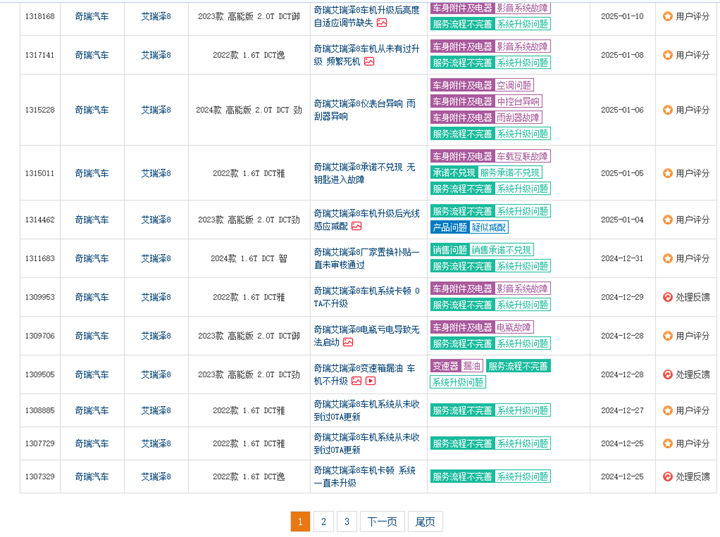
Task: Open the image icon after 法启动 in row 1309706
Action: coord(348,342)
